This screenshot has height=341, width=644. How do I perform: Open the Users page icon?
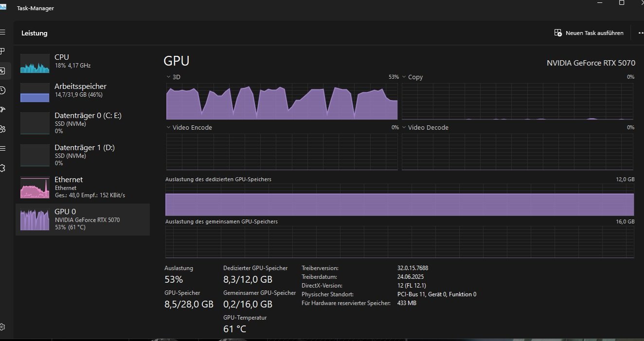click(2, 129)
